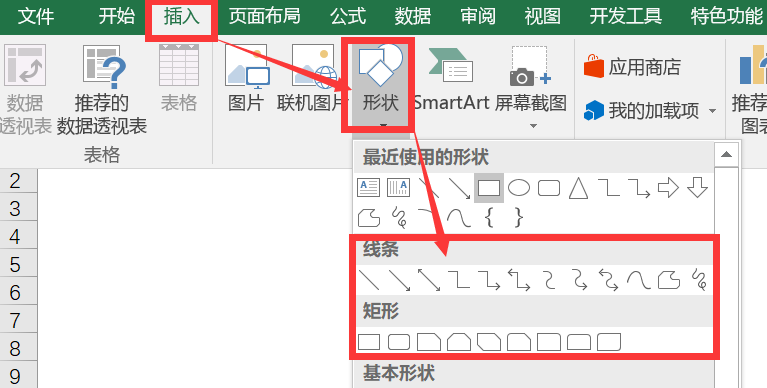The image size is (767, 388).
Task: Switch to the 数据 tab
Action: pyautogui.click(x=413, y=17)
